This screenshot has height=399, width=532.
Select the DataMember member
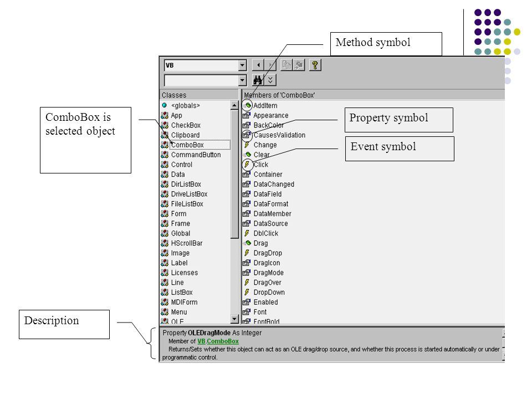pos(273,214)
